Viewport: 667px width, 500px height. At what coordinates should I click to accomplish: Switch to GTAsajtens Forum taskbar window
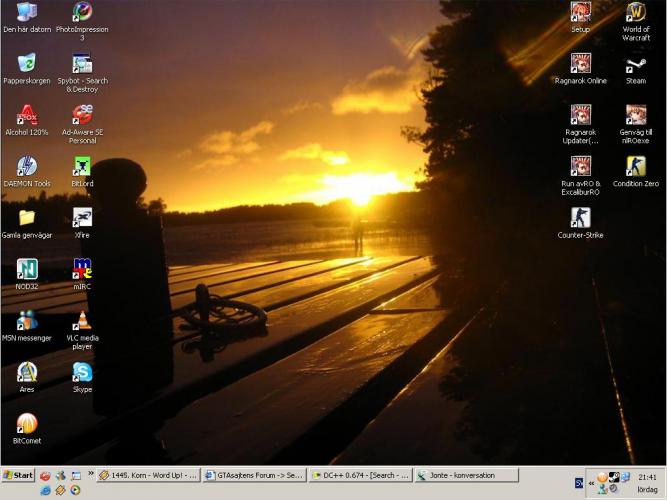(255, 476)
